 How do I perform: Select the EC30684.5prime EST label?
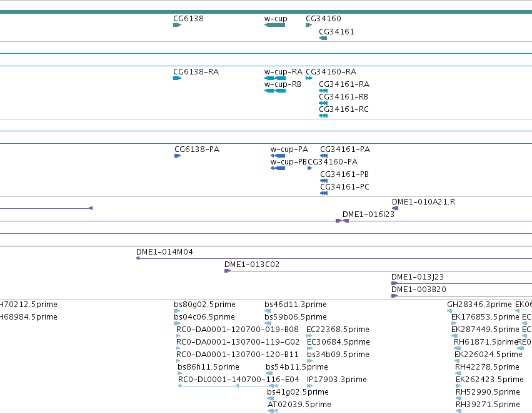point(338,343)
